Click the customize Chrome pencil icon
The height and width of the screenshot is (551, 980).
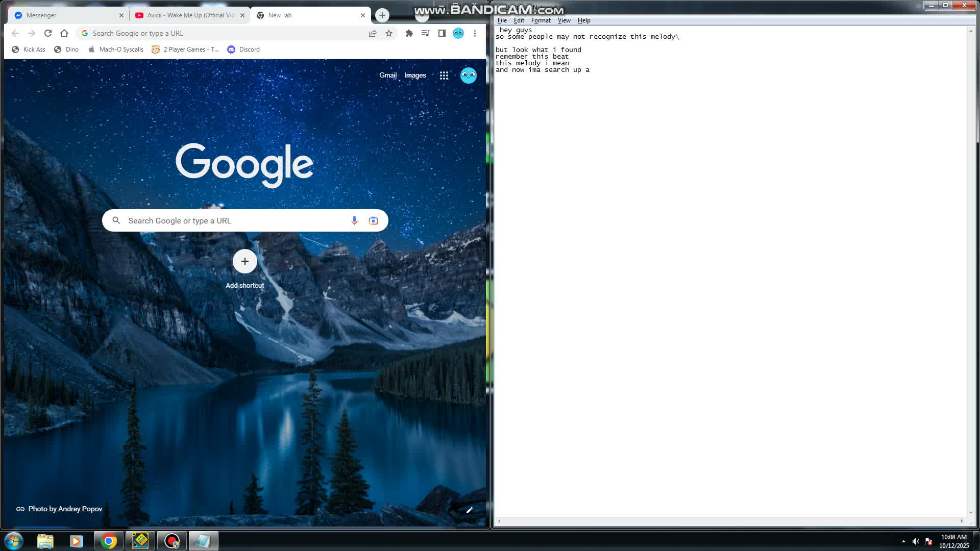tap(469, 510)
